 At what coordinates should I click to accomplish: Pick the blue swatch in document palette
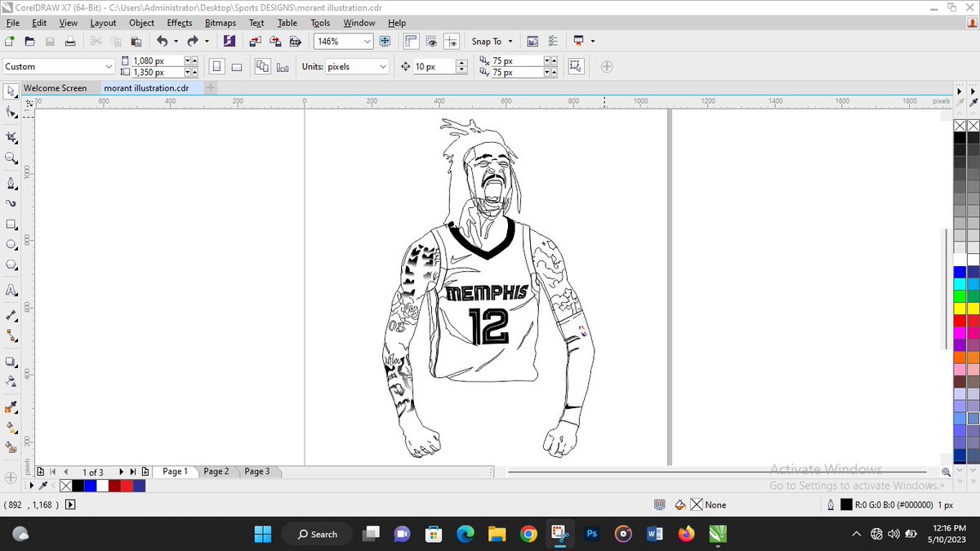click(x=90, y=486)
